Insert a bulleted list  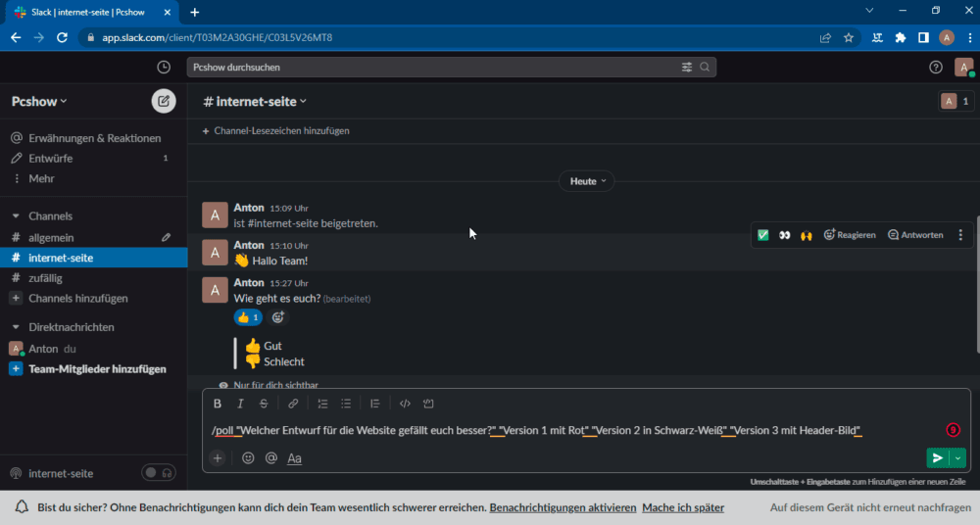click(346, 404)
